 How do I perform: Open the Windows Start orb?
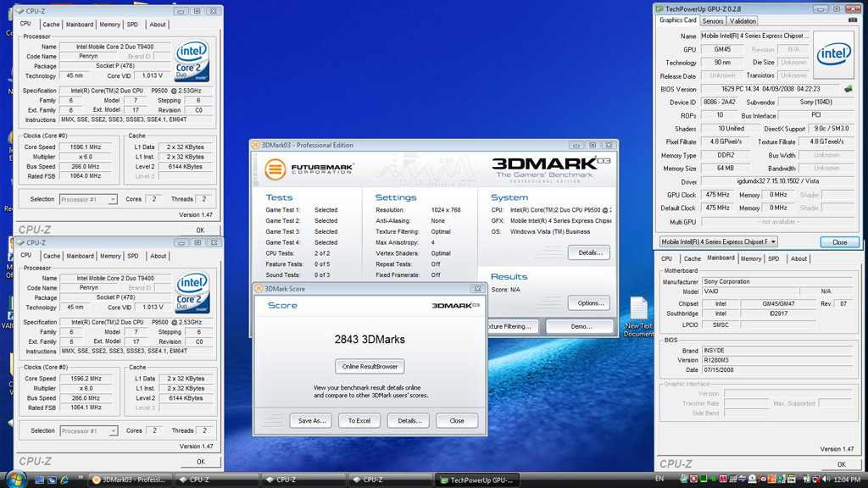(15, 480)
